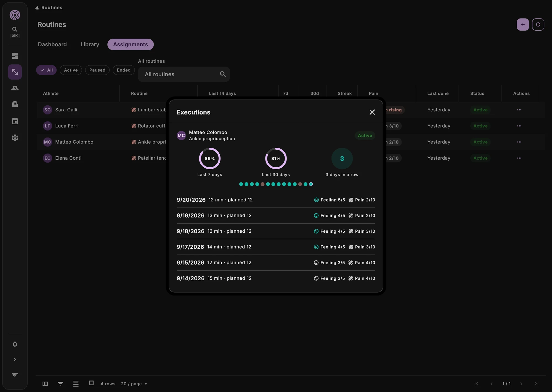
Task: Open the notifications bell icon
Action: 15,344
